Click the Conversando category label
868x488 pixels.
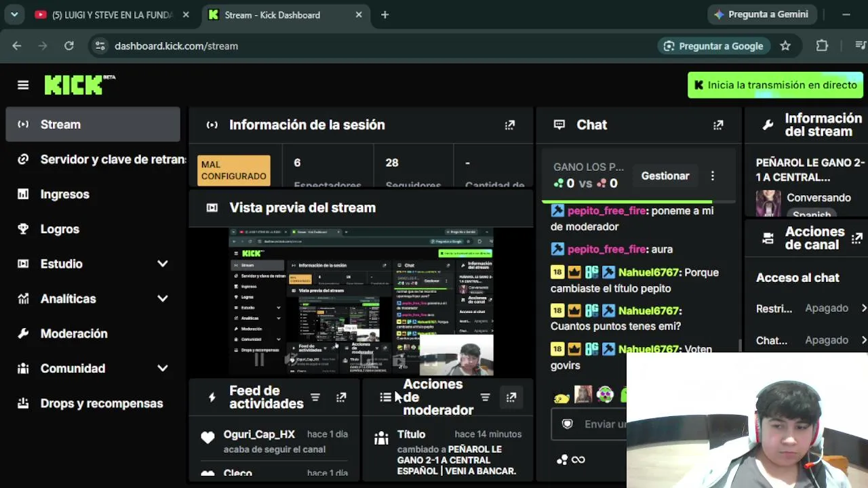[818, 198]
